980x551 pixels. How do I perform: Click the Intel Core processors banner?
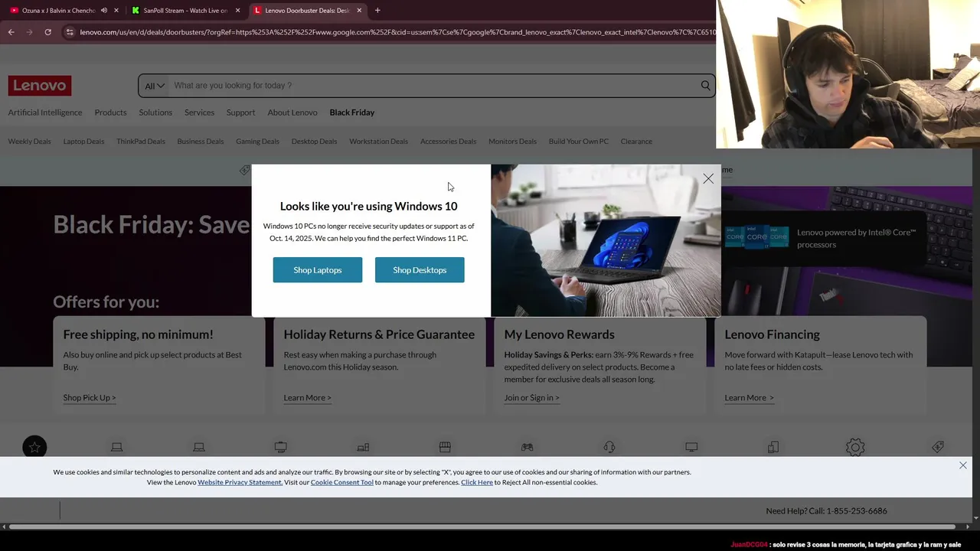[x=822, y=239]
